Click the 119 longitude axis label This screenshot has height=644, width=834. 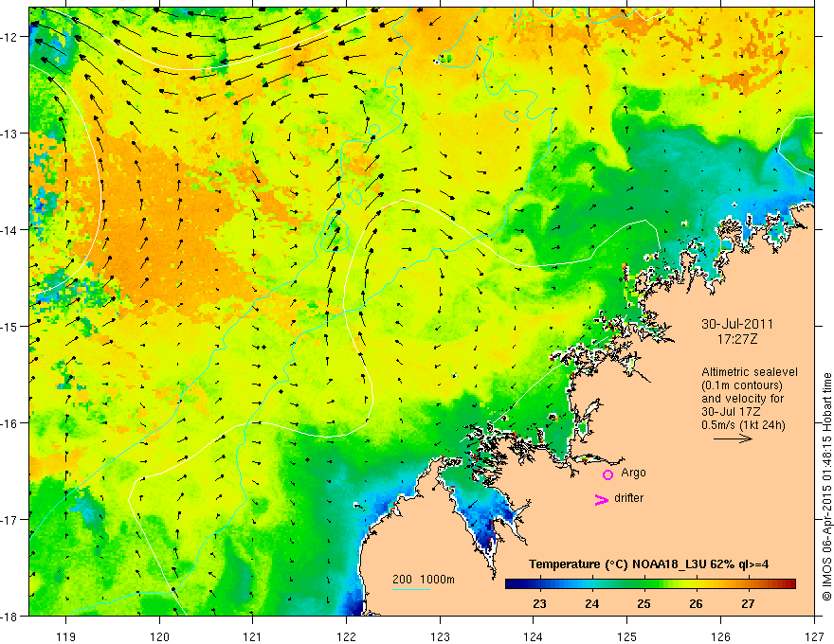66,637
